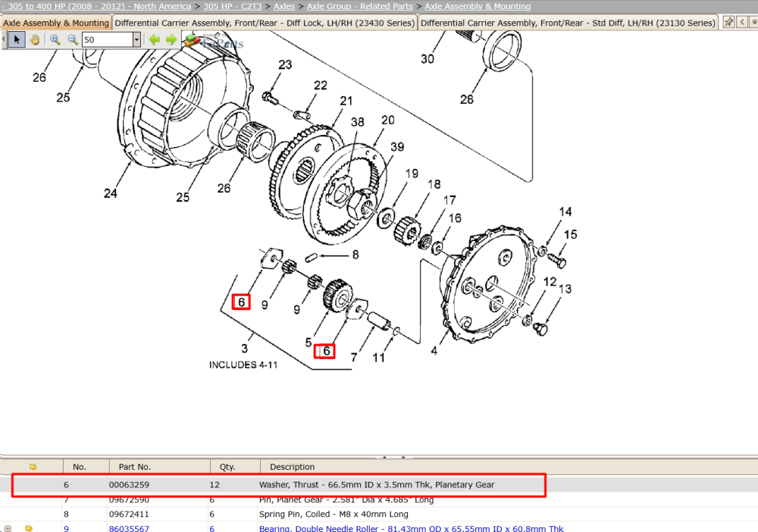
Task: Click callout number 14 in diagram
Action: pyautogui.click(x=565, y=211)
